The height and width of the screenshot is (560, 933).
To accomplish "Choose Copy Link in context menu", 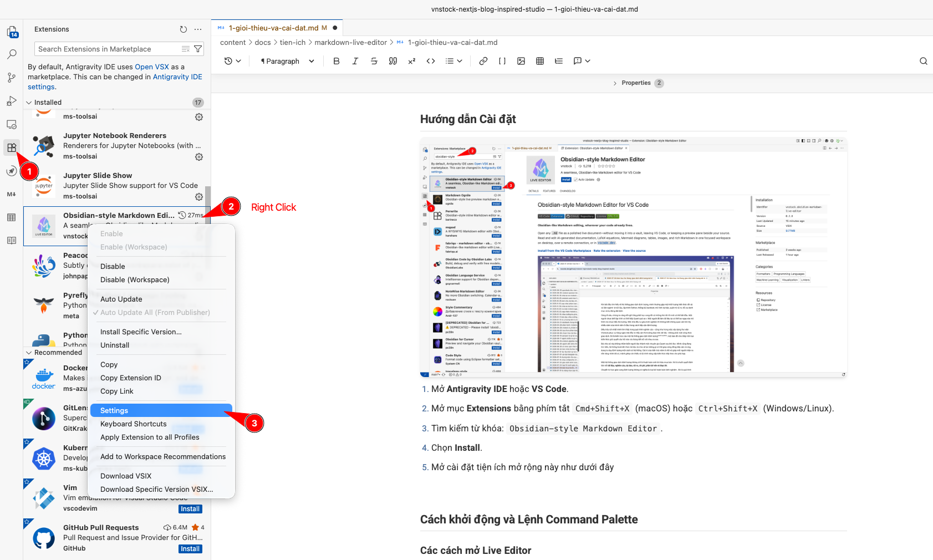I will (117, 391).
